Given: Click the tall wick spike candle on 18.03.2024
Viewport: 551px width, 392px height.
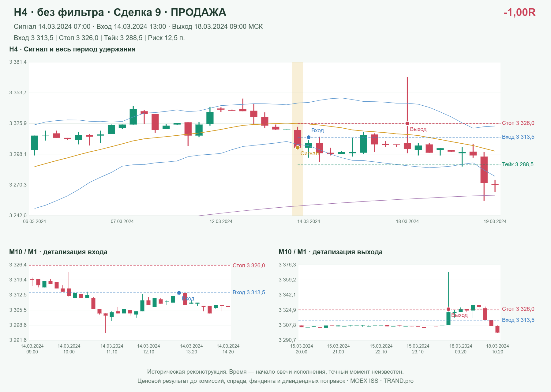Looking at the screenshot, I should 407,115.
